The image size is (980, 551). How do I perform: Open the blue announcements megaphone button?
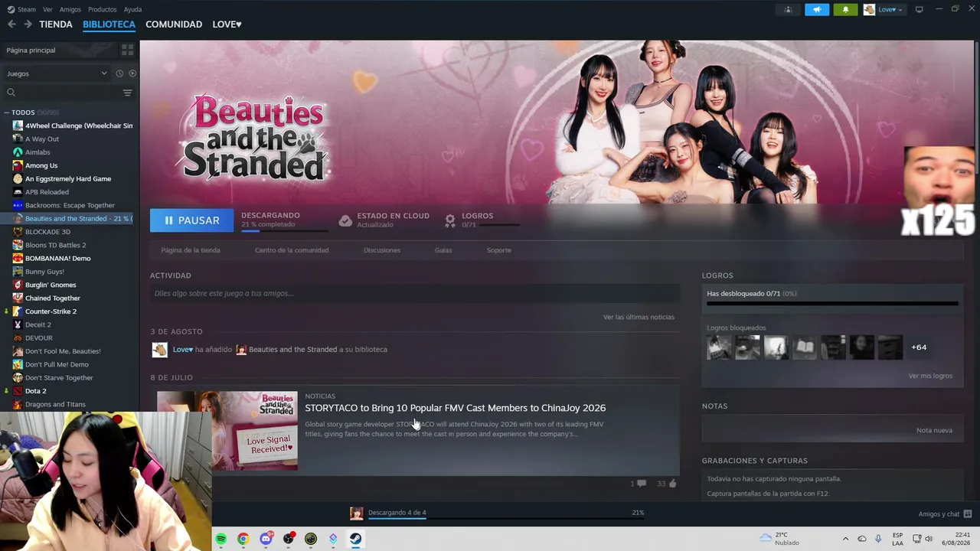coord(817,9)
